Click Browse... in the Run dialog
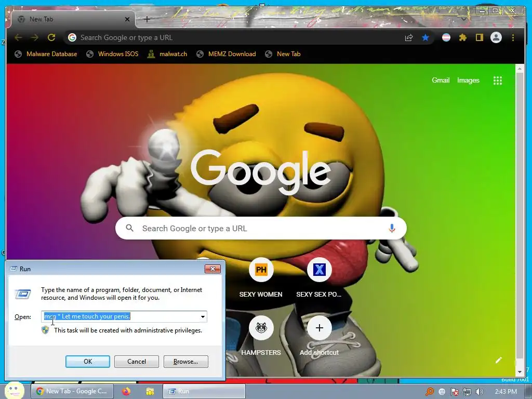 tap(185, 362)
